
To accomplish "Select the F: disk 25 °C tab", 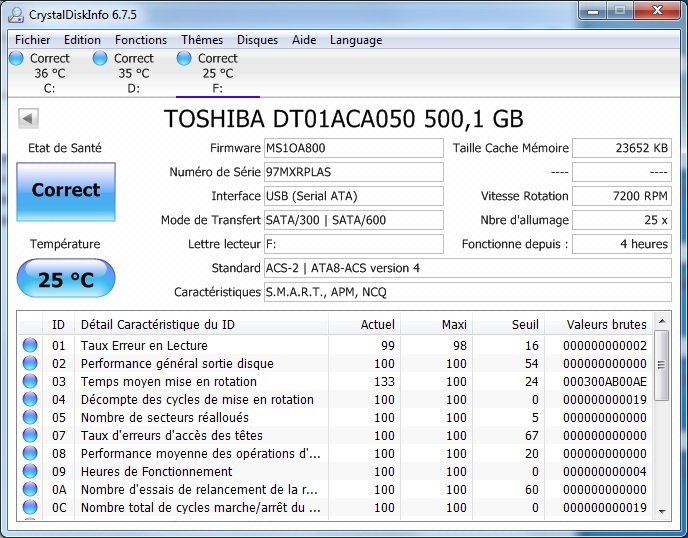I will point(218,73).
